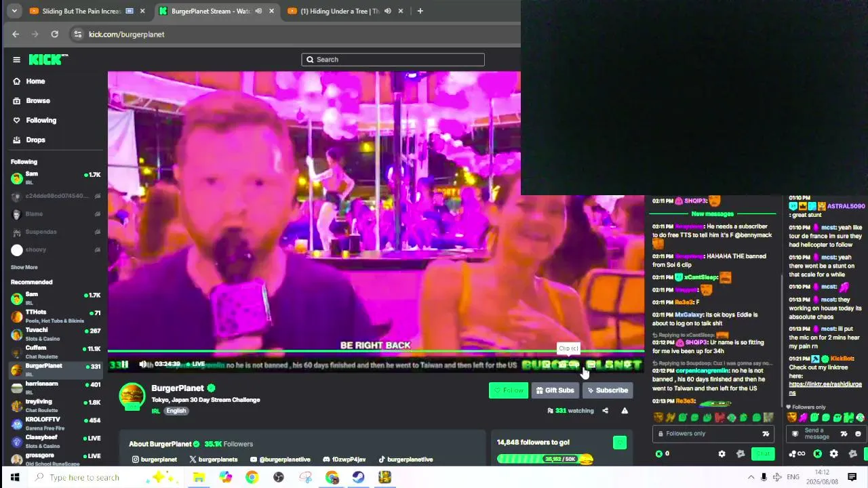Open BurgerPlanet's Instagram link
Viewport: 868px width, 488px height.
pos(154,460)
